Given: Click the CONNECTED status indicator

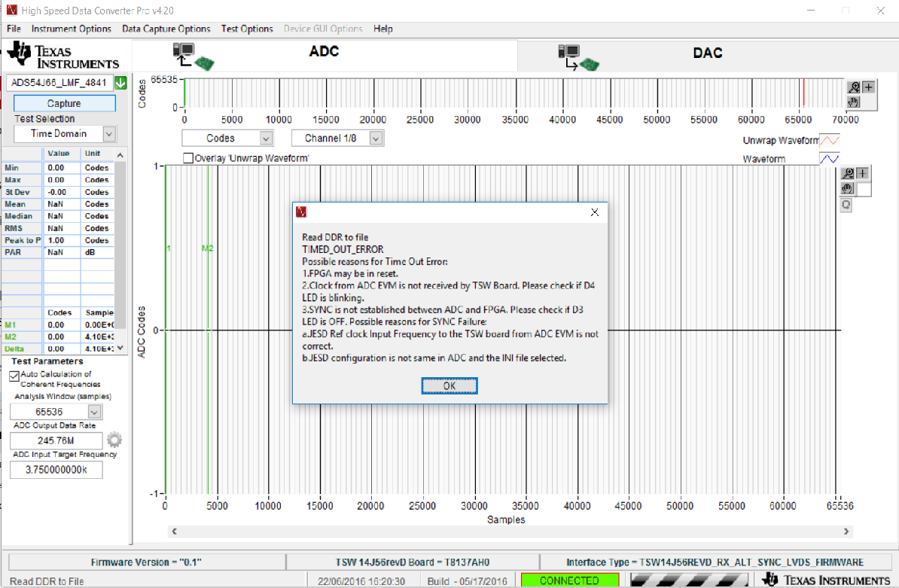Looking at the screenshot, I should coord(569,580).
